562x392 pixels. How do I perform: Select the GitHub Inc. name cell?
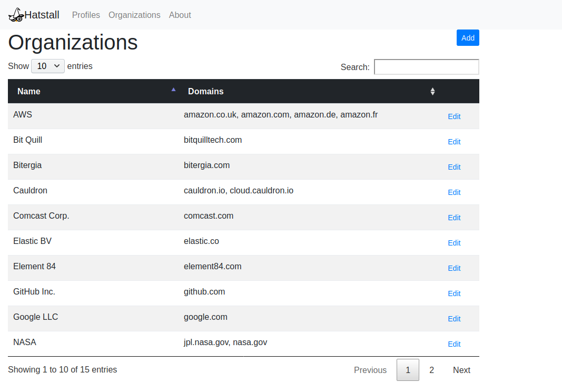click(x=93, y=293)
